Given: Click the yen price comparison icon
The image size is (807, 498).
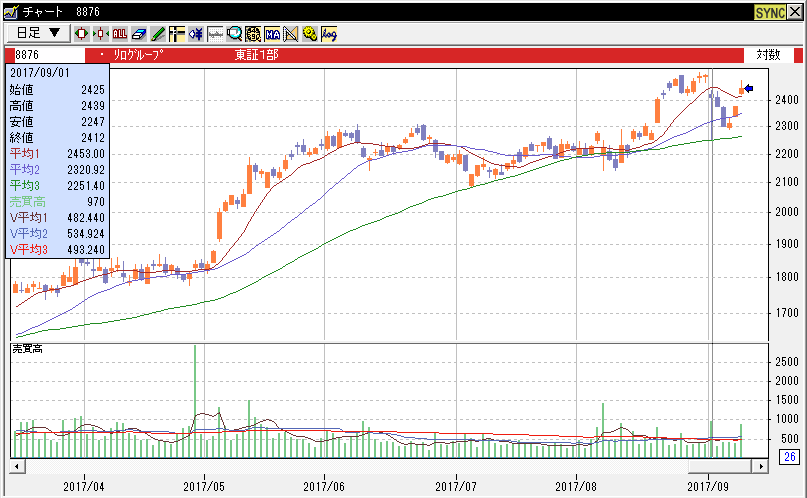Looking at the screenshot, I should pos(253,33).
